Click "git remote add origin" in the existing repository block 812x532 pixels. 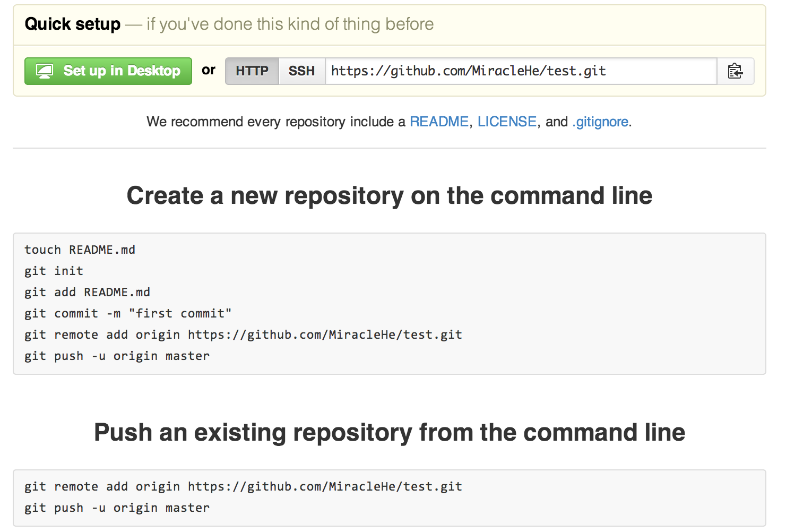(x=243, y=486)
